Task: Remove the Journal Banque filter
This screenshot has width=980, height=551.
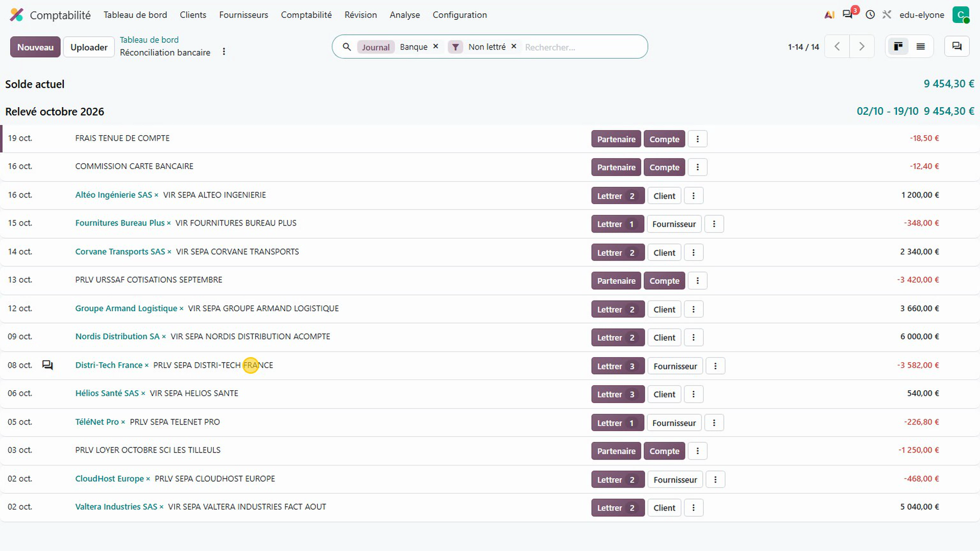Action: pos(435,46)
